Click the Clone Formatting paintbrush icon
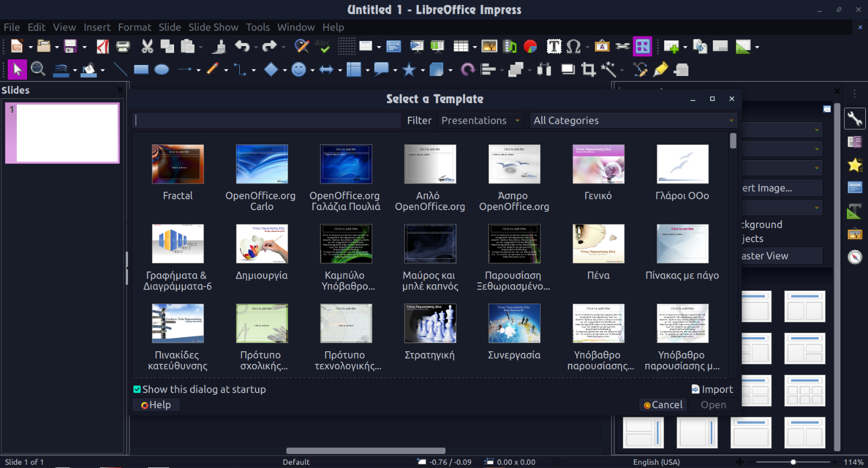This screenshot has height=468, width=868. 219,47
